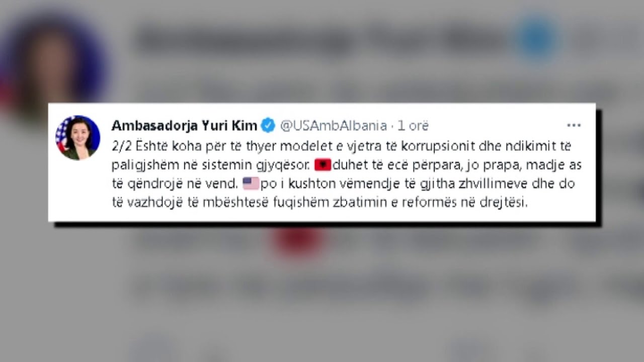Click the Albanian flag emoji before "duhet"
The width and height of the screenshot is (644, 362).
pyautogui.click(x=323, y=164)
